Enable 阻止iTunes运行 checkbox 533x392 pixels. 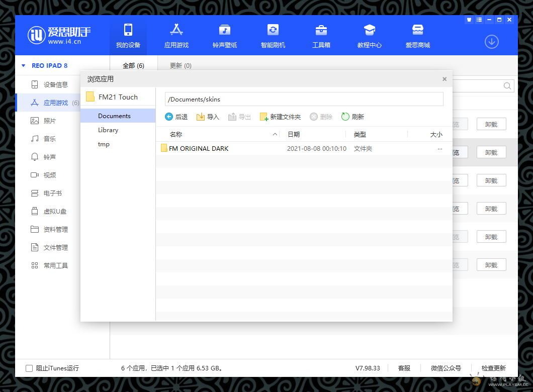(x=29, y=368)
